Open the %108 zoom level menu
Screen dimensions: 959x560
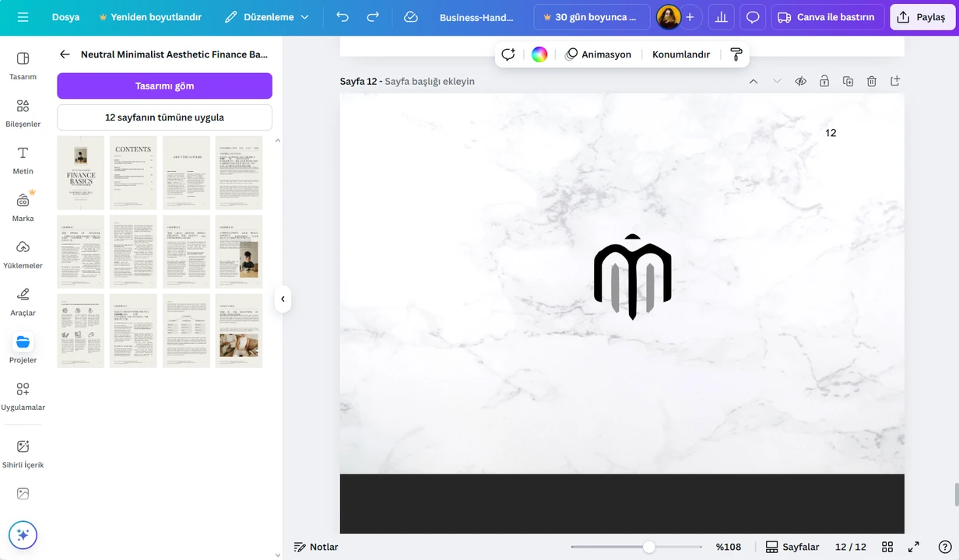(x=729, y=547)
